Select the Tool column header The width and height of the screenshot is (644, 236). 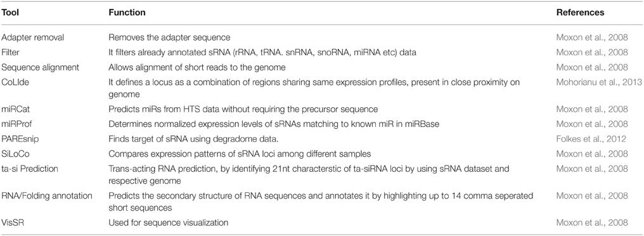[10, 12]
